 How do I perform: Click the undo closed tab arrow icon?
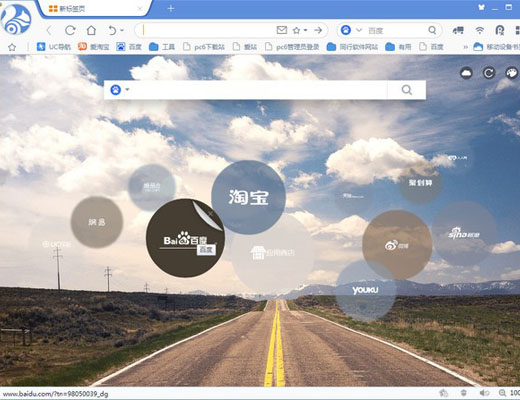(x=112, y=30)
